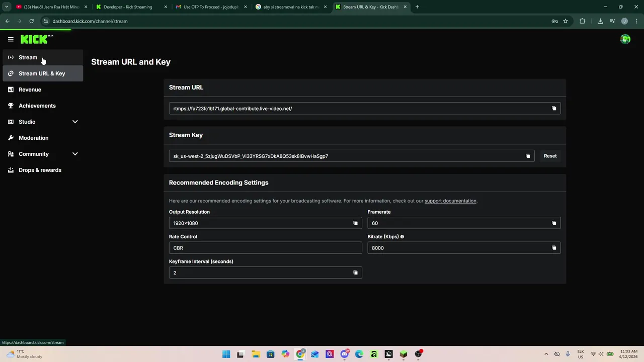This screenshot has height=362, width=644.
Task: Open File Explorer from taskbar
Action: point(255,354)
